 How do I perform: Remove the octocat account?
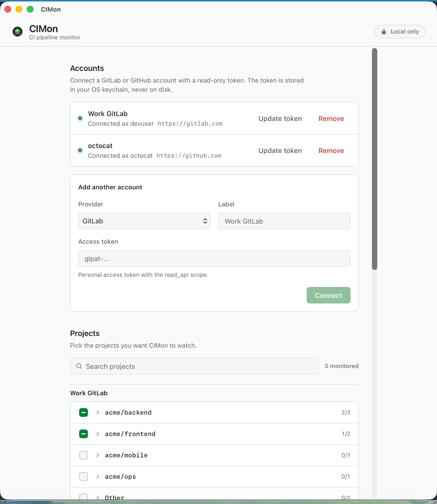pyautogui.click(x=331, y=151)
